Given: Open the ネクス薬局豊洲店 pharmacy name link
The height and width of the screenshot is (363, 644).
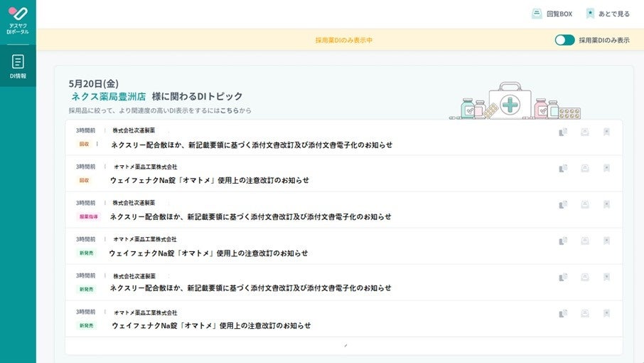Looking at the screenshot, I should point(109,97).
